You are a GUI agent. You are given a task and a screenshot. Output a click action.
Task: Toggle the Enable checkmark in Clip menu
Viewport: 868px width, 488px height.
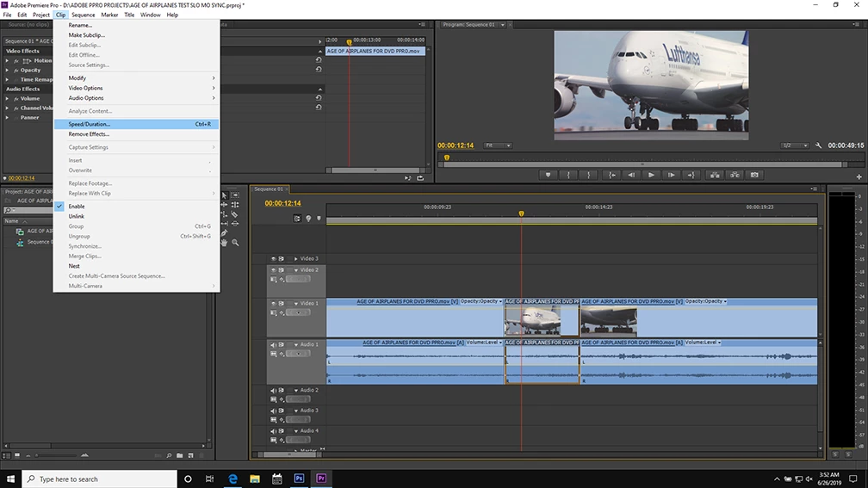(59, 206)
